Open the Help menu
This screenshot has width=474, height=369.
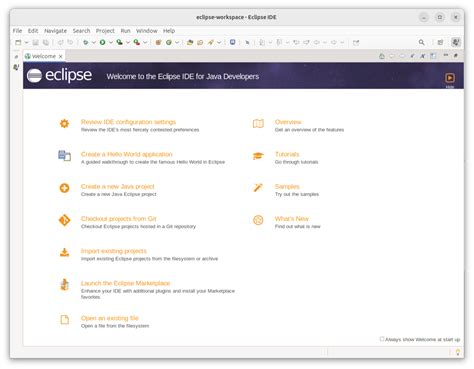click(169, 31)
